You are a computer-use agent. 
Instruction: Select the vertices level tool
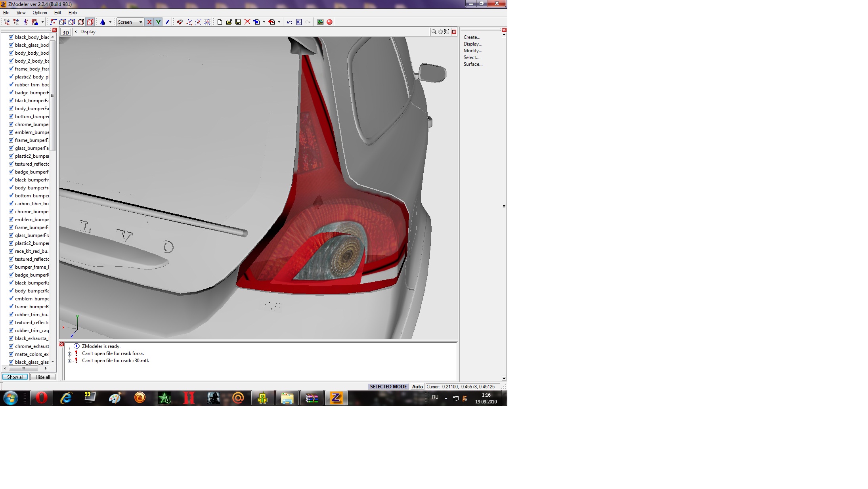(x=53, y=22)
